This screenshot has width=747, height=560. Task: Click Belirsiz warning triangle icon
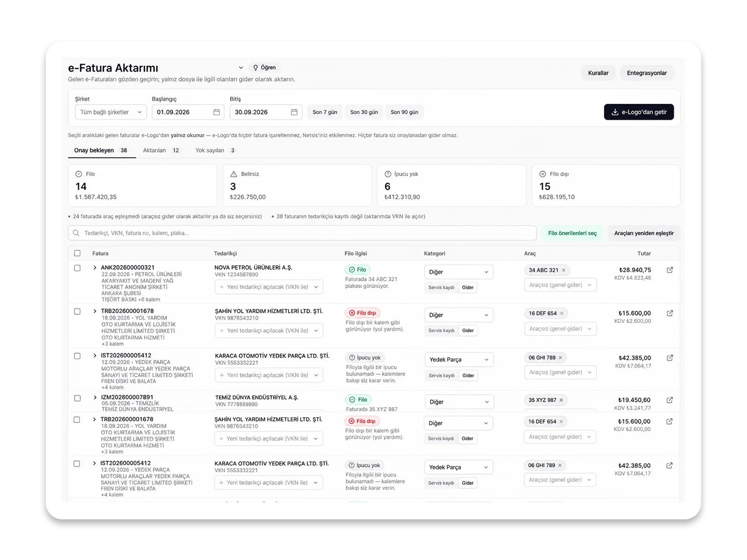click(x=234, y=174)
